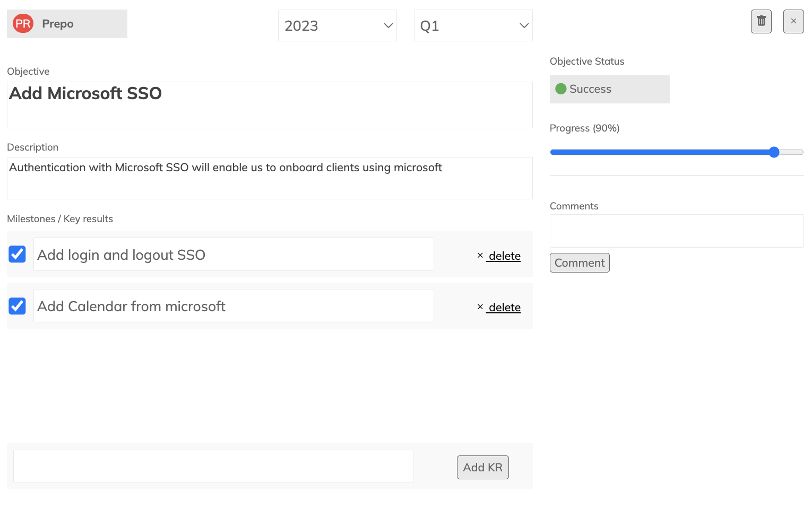Click the red PR avatar icon

23,24
